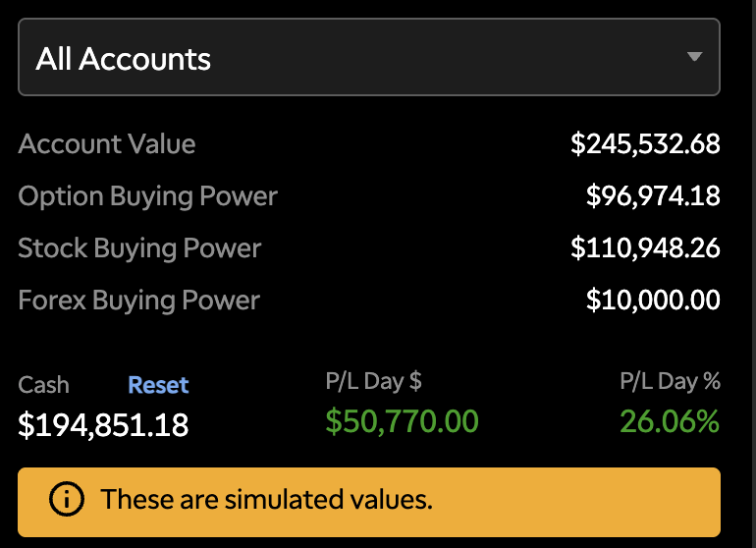756x548 pixels.
Task: Click the info icon in yellow banner
Action: pos(66,499)
